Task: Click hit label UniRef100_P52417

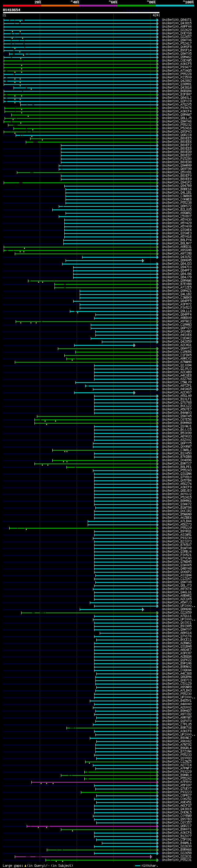Action: [x=176, y=43]
